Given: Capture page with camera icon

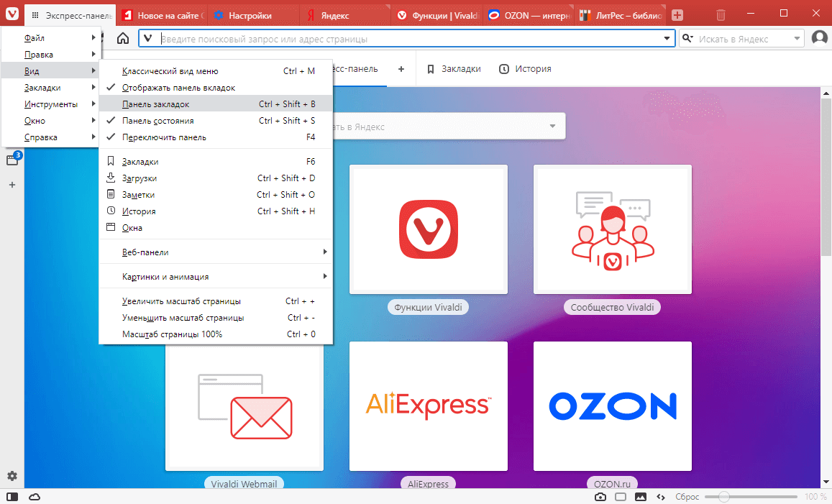Looking at the screenshot, I should pos(600,497).
